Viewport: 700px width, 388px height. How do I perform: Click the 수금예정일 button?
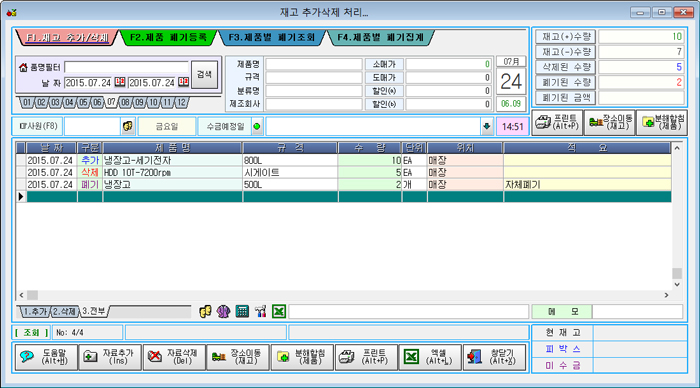pyautogui.click(x=225, y=126)
